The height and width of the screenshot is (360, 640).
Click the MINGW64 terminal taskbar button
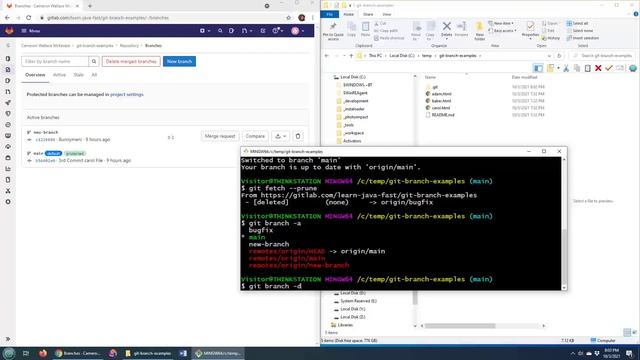tap(218, 353)
